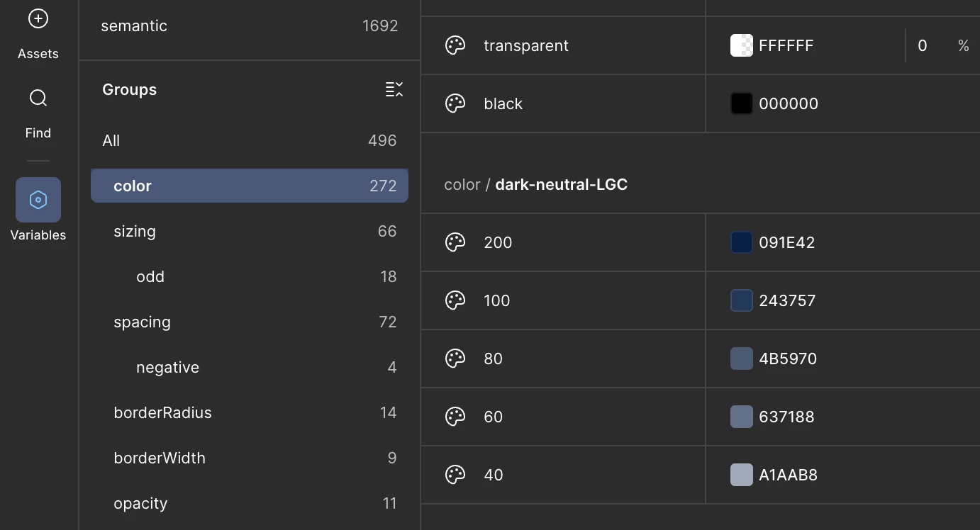Open the Find search icon

(38, 98)
